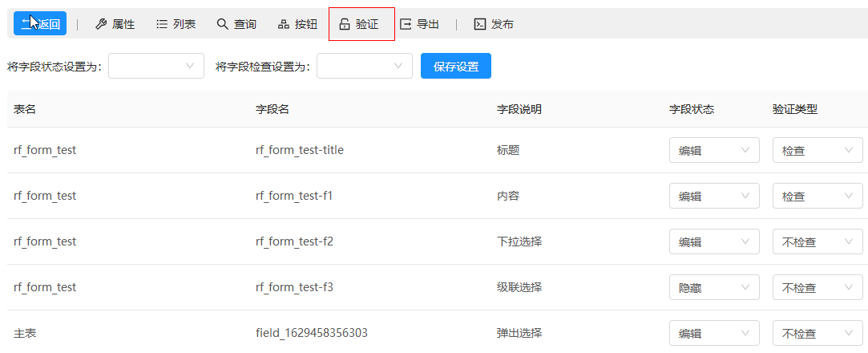Click the terminal icon for 发布

[x=480, y=24]
